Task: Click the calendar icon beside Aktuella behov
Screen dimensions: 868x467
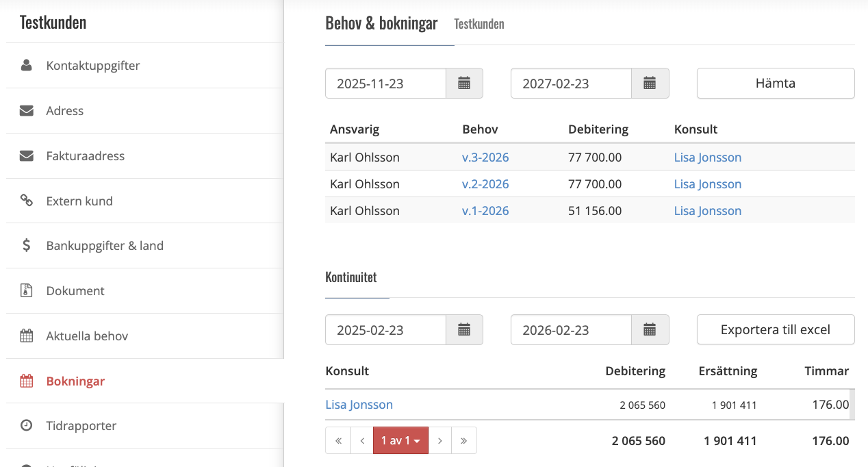Action: 27,336
